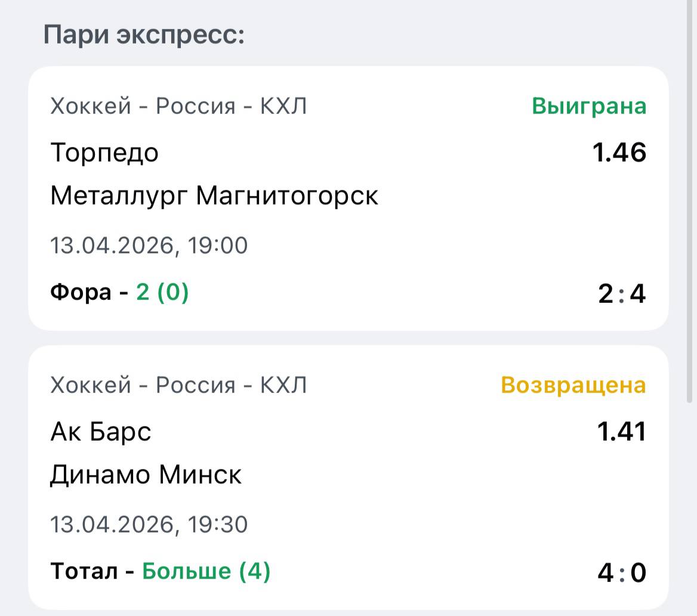Select the Металлург Магнитогорск team name

pyautogui.click(x=214, y=196)
